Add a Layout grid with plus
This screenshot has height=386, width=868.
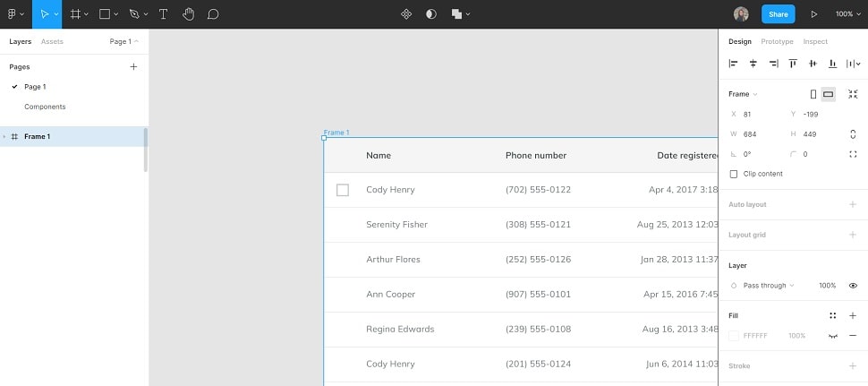click(x=853, y=235)
